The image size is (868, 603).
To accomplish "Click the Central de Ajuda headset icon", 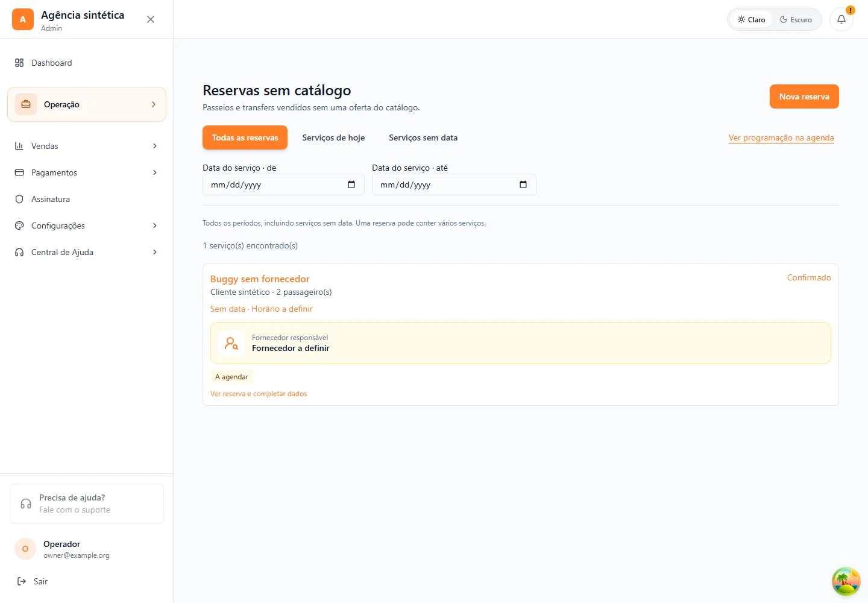I will point(19,252).
